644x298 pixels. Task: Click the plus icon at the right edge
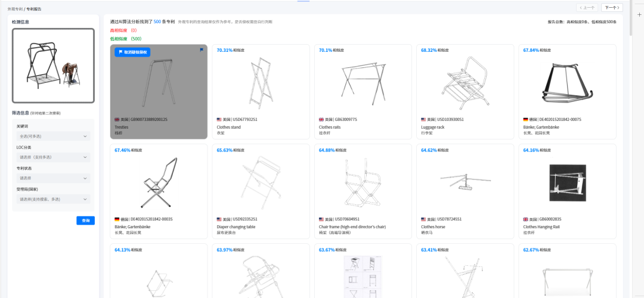click(x=639, y=15)
